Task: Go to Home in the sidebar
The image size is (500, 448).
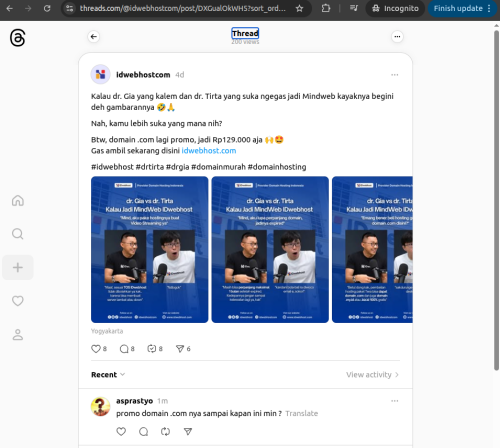Action: click(x=18, y=201)
